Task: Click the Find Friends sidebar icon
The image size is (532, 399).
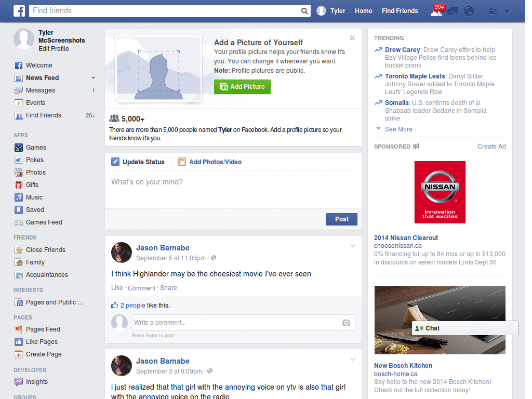Action: (19, 115)
